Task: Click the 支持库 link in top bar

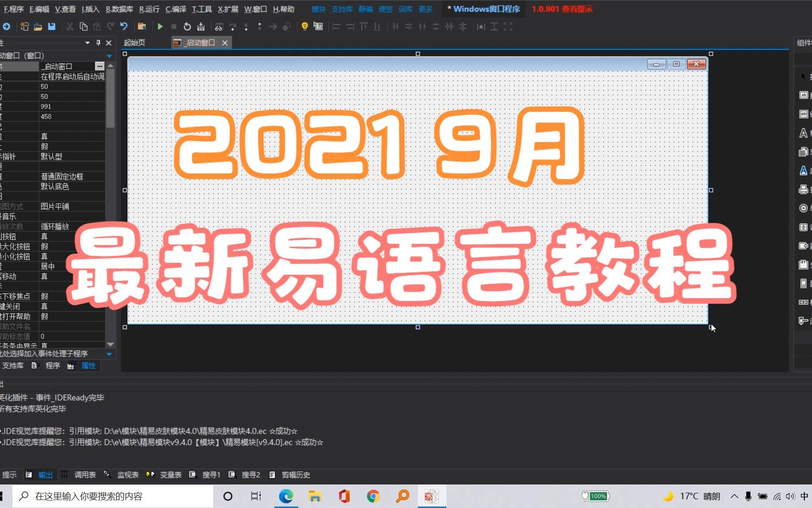Action: point(342,9)
